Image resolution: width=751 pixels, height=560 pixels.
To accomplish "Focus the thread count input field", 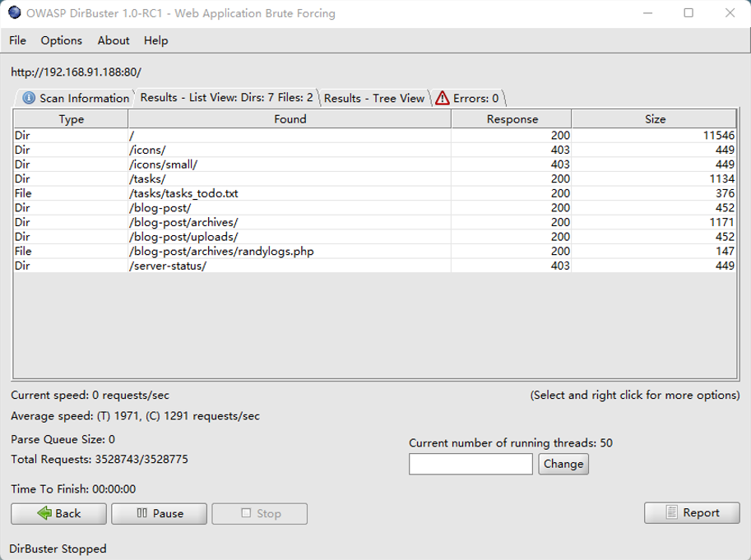I will coord(471,464).
